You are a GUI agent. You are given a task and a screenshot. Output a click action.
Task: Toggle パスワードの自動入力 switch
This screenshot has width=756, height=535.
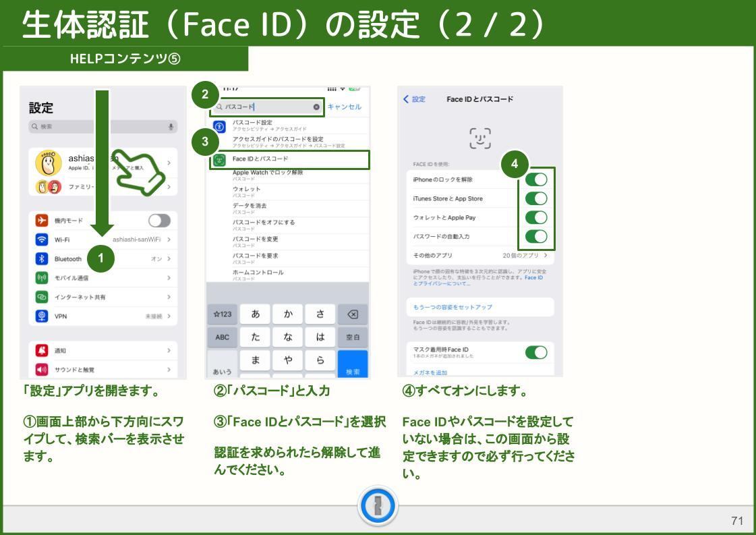[x=536, y=236]
